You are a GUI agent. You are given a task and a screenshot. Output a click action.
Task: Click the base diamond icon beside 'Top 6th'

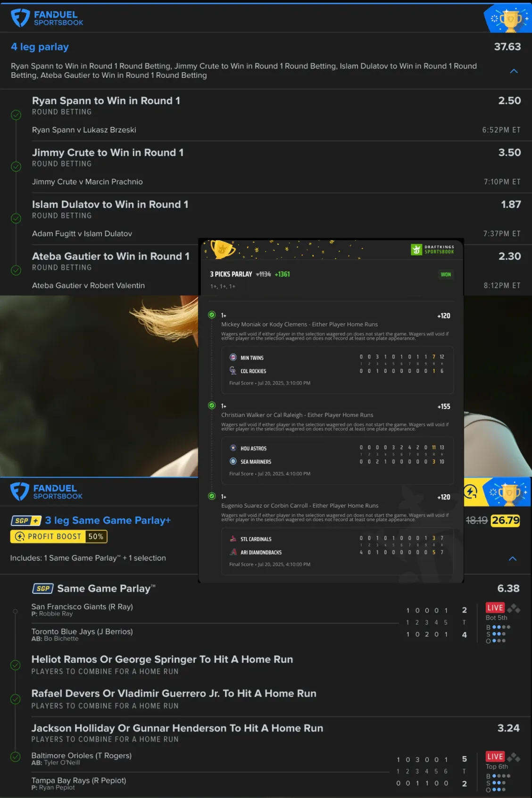point(514,757)
